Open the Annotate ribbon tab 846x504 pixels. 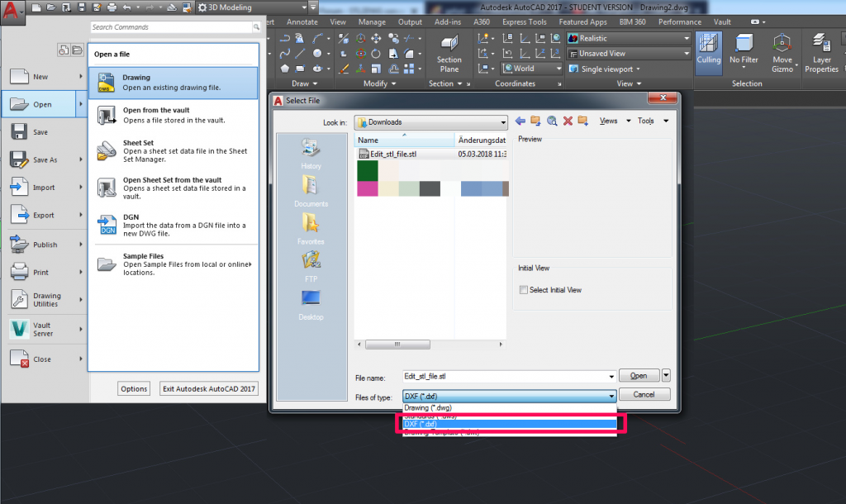point(302,22)
